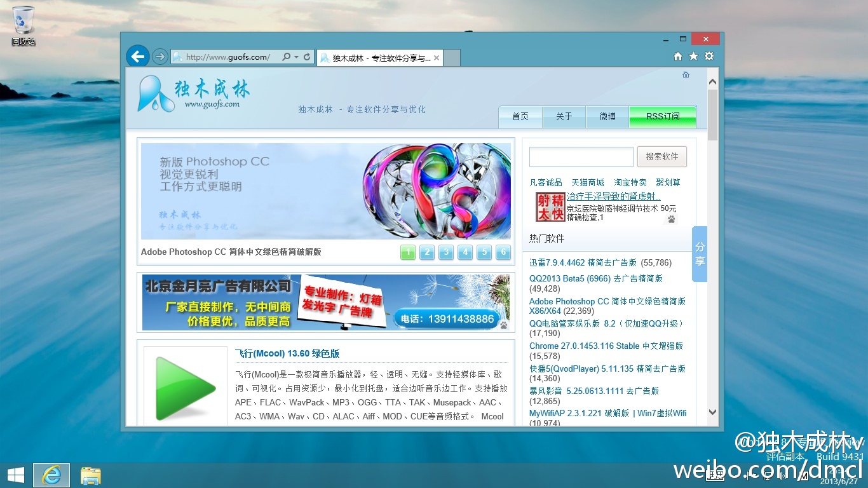Close the 独木成林 browser tab
The width and height of the screenshot is (868, 488).
pos(437,58)
